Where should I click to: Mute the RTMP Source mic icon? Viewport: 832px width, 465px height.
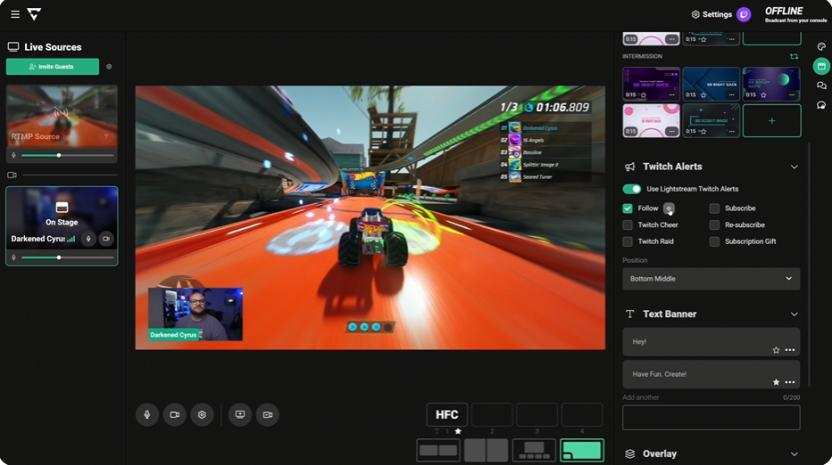point(14,156)
